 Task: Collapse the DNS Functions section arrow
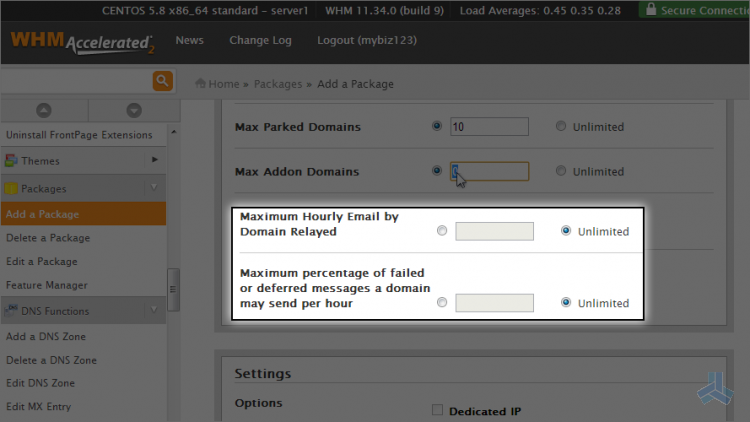(x=154, y=310)
